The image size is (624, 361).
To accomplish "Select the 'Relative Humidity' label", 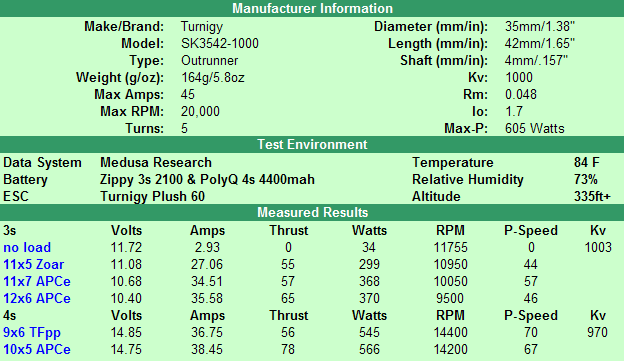I will pyautogui.click(x=468, y=180).
